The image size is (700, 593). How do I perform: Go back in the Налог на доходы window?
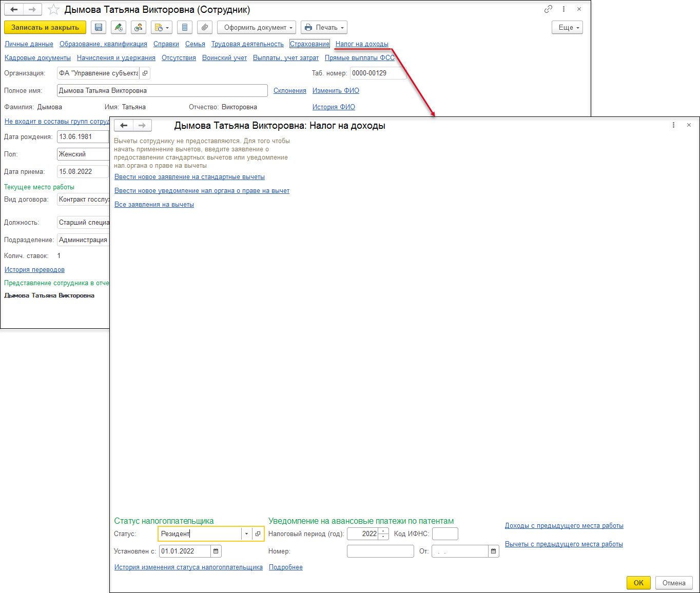coord(124,125)
